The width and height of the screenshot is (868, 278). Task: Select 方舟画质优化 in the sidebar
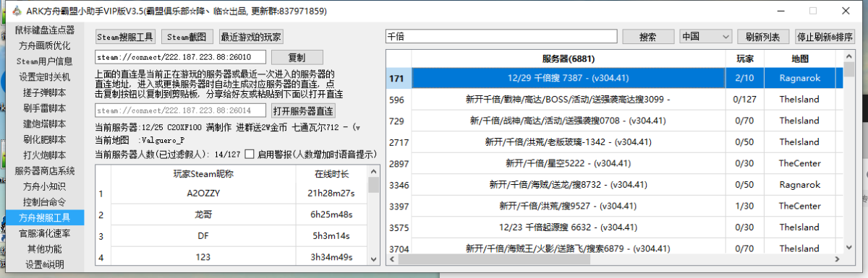(x=45, y=45)
